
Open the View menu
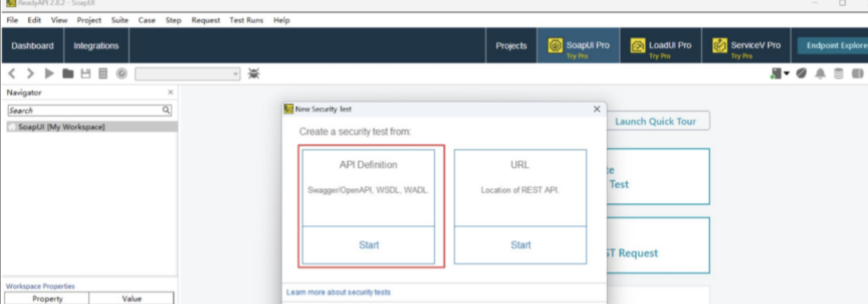pyautogui.click(x=59, y=20)
